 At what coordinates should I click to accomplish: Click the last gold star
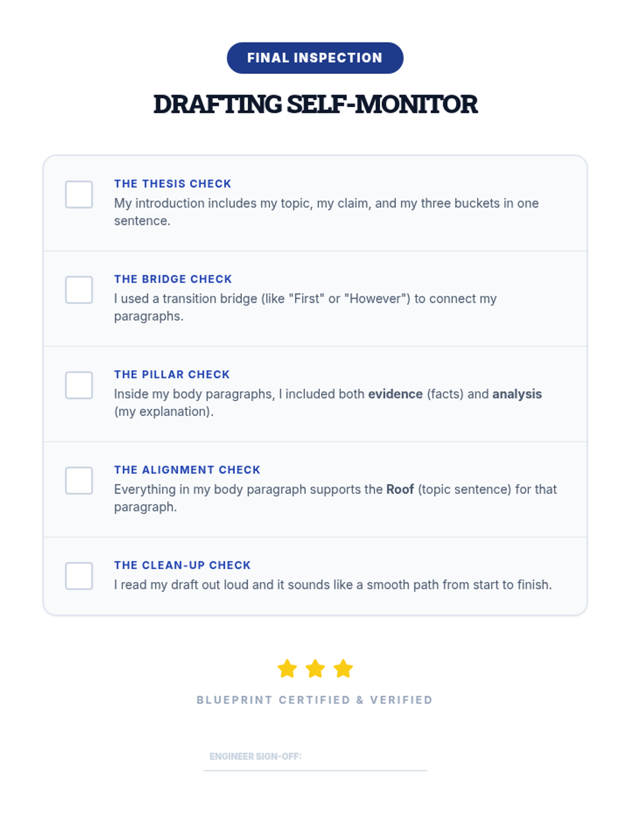pyautogui.click(x=343, y=669)
